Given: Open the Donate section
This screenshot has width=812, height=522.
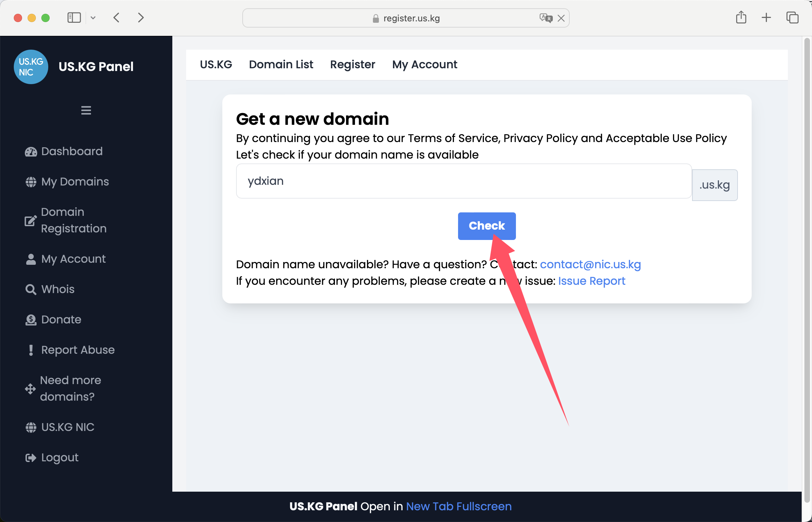Looking at the screenshot, I should click(x=61, y=320).
